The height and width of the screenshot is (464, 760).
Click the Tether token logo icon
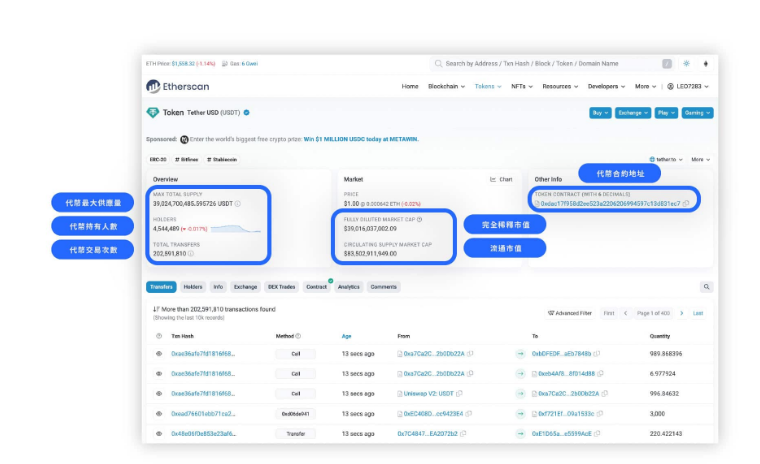(153, 112)
